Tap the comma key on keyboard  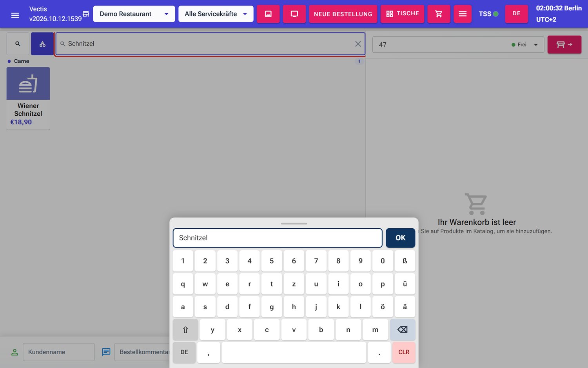[209, 352]
